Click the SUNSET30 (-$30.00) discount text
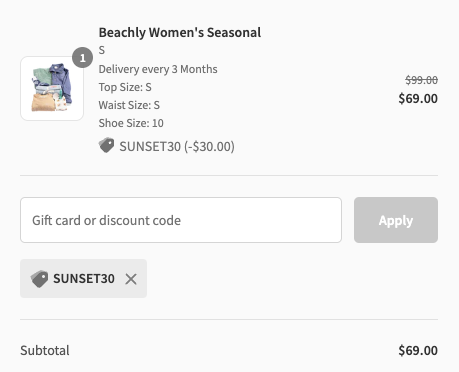Viewport: 459px width, 372px height. (177, 146)
